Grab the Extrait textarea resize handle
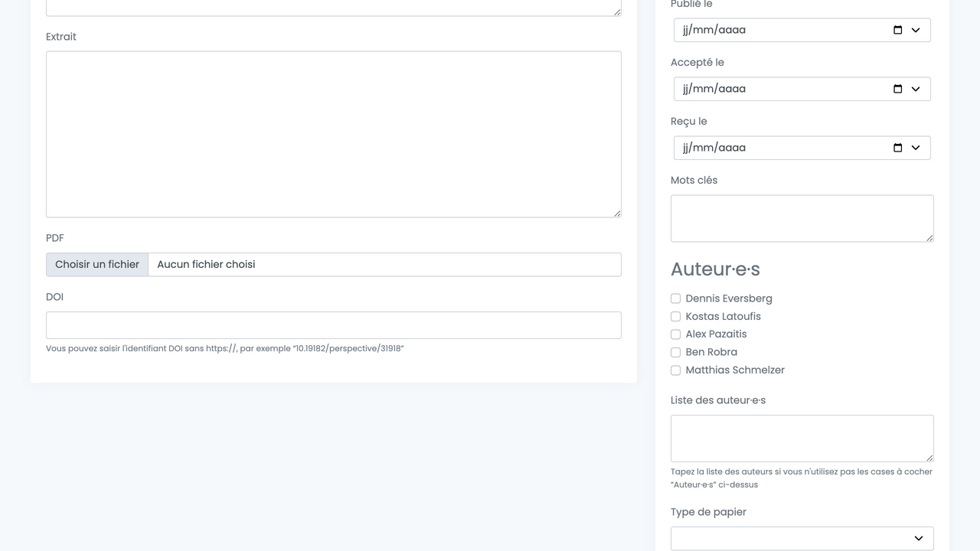The image size is (980, 551). [x=617, y=214]
